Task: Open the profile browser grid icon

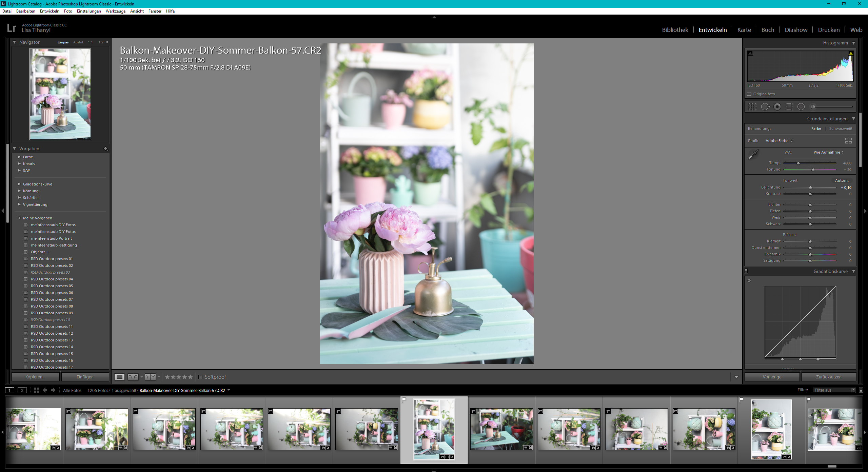Action: [x=848, y=141]
